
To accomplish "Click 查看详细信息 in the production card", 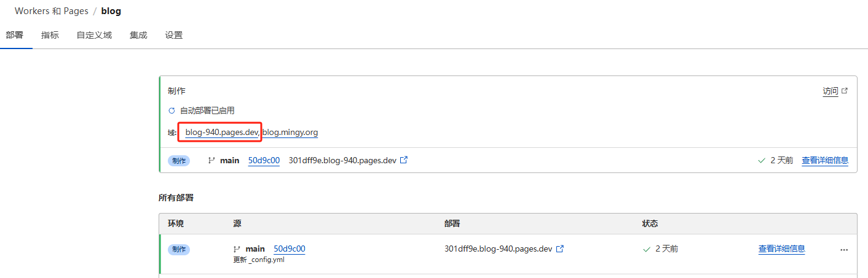I will (x=825, y=160).
